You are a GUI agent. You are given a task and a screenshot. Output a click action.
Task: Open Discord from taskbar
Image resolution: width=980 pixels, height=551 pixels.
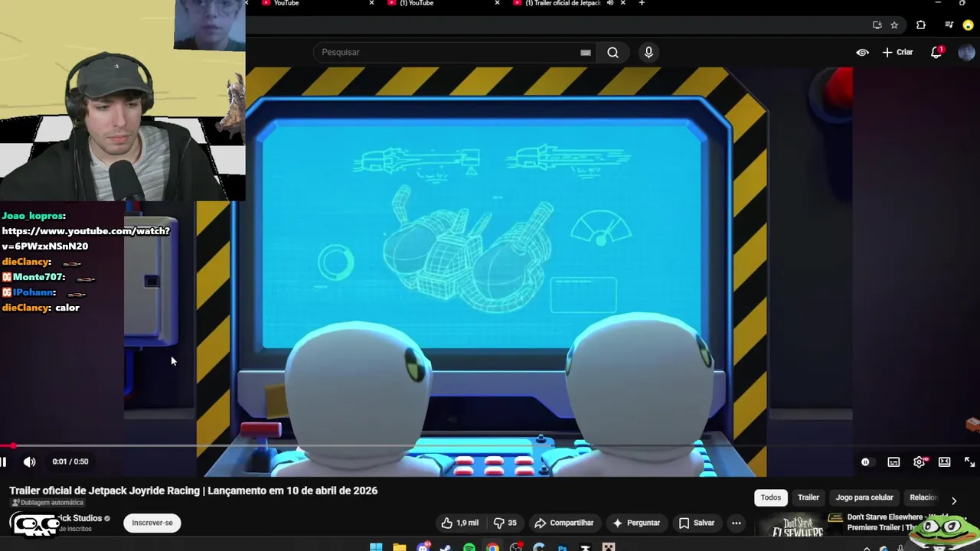[423, 547]
